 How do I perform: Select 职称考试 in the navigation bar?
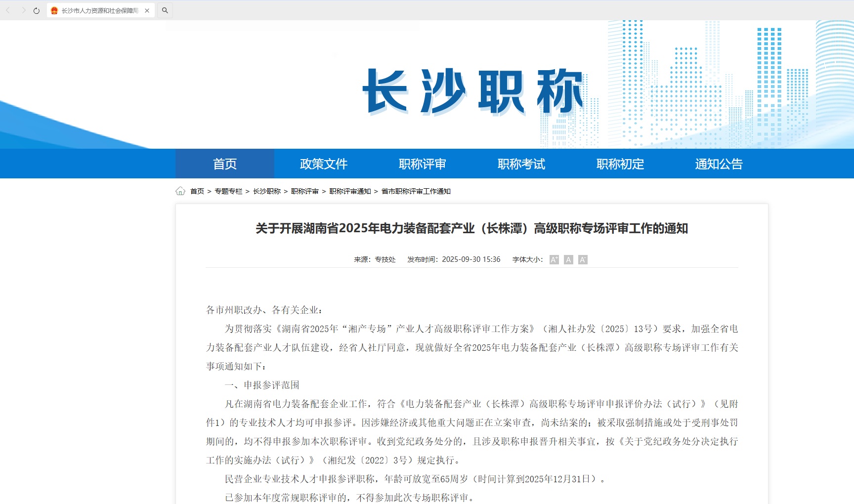pos(521,164)
